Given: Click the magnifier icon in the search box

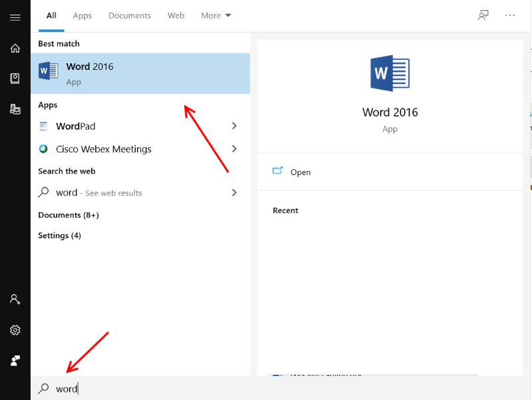Looking at the screenshot, I should 42,389.
